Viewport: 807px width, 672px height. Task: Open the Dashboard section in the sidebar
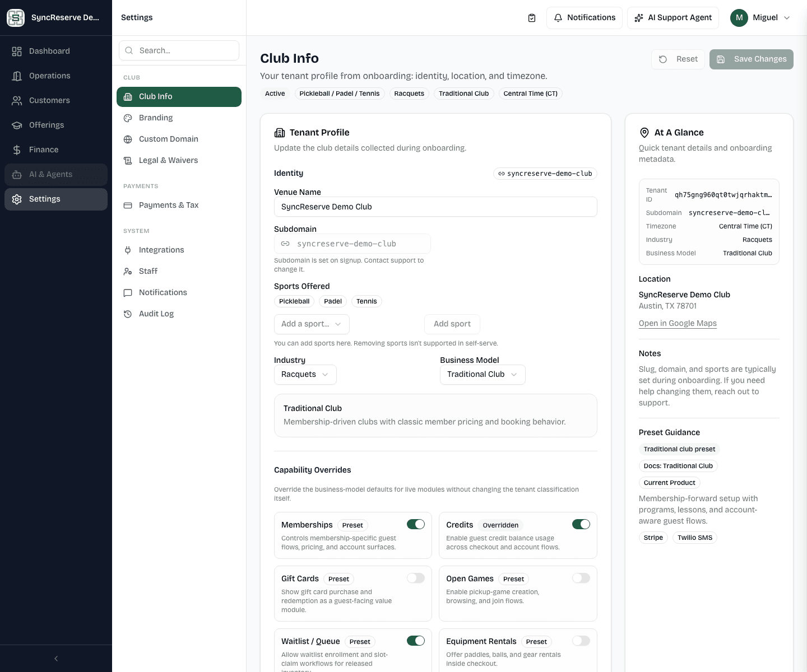[49, 51]
